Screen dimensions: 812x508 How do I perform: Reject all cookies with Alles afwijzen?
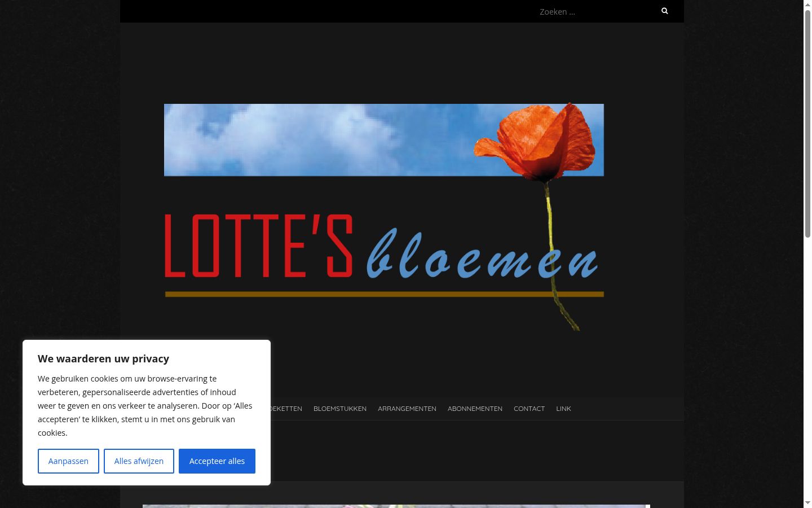point(139,461)
